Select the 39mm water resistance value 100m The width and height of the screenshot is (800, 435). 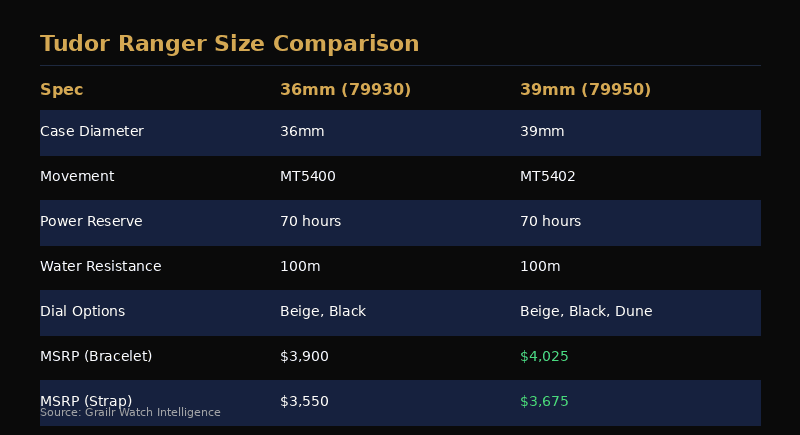point(540,266)
